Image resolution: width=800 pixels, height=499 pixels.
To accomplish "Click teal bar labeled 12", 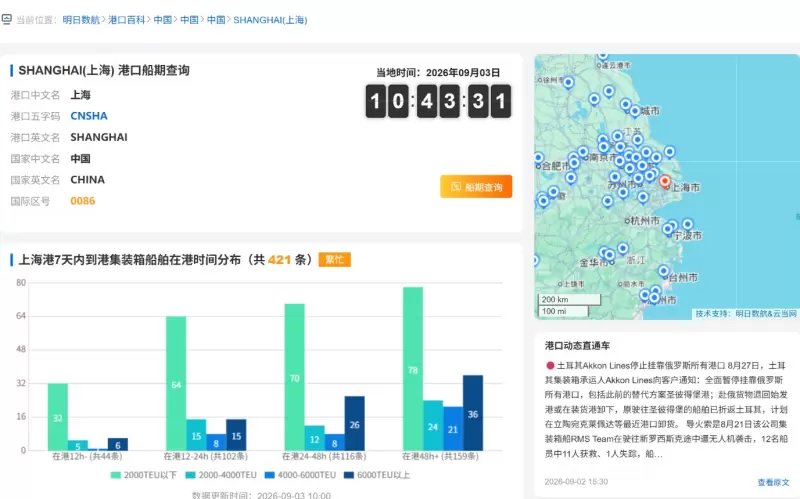I will (314, 438).
